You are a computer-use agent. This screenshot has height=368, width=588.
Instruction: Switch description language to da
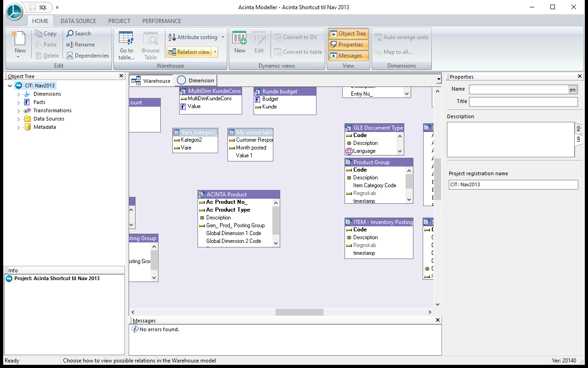coord(578,129)
